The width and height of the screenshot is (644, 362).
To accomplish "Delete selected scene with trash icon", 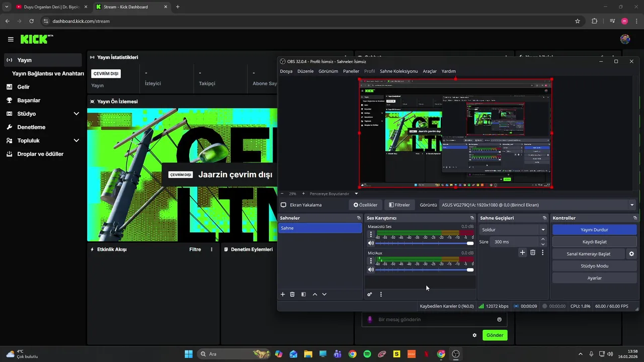I will (292, 294).
